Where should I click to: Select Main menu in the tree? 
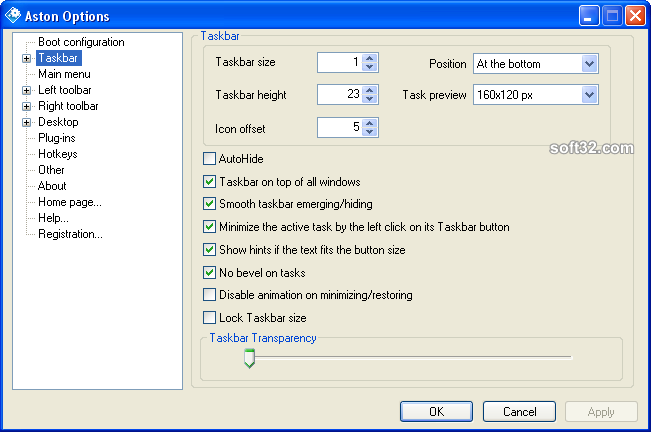tap(64, 74)
